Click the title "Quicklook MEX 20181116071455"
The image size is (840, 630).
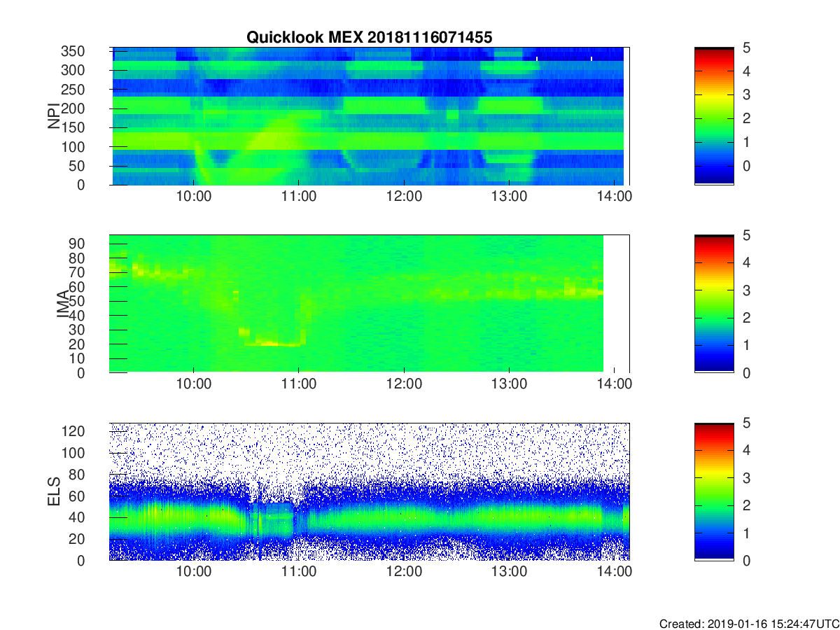pyautogui.click(x=370, y=37)
